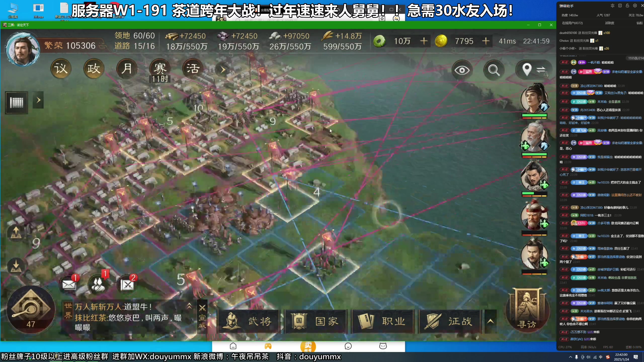Select first general portrait on right
Viewport: 644px width, 362px height.
point(534,99)
